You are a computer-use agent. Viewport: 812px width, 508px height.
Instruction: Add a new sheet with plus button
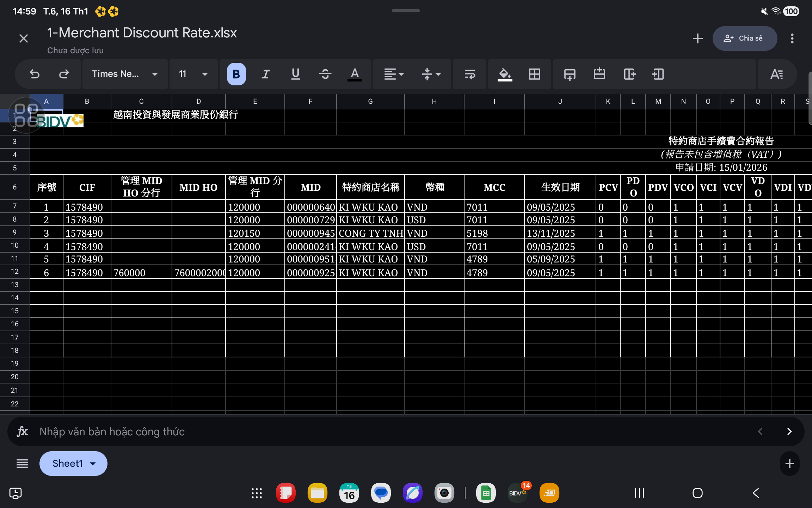[789, 463]
